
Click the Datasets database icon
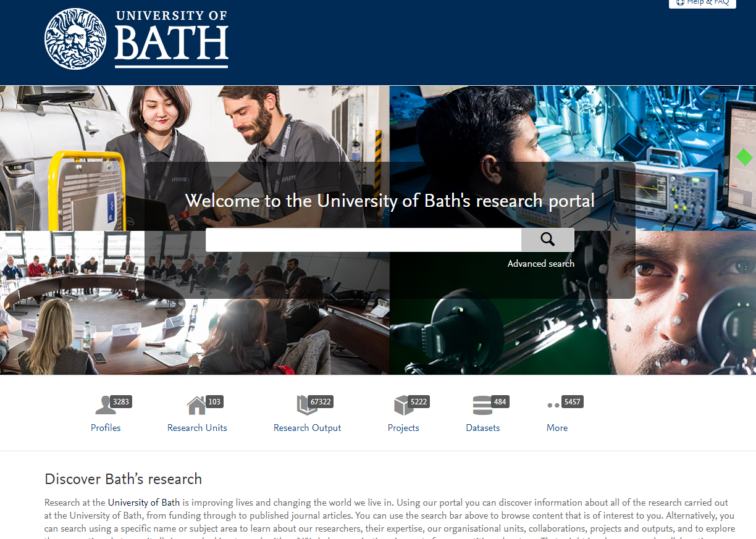pyautogui.click(x=482, y=405)
